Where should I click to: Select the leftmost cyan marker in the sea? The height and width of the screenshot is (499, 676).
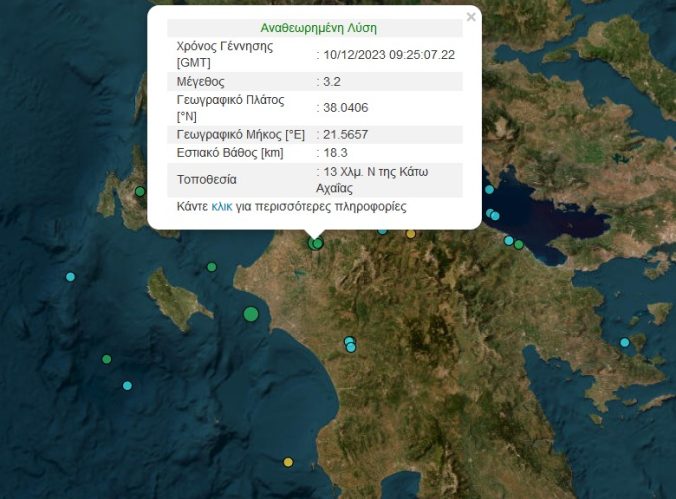pos(70,277)
